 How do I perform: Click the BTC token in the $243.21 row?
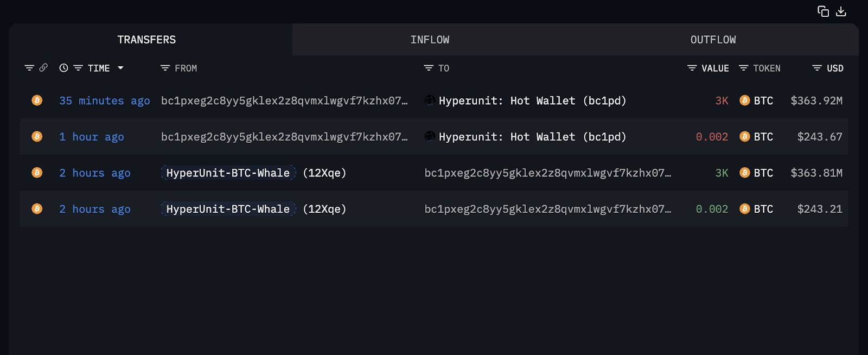pos(763,209)
